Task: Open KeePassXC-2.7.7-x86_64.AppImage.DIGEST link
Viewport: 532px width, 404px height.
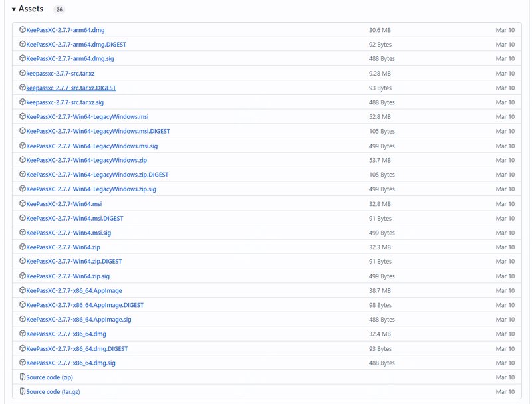Action: pos(84,305)
